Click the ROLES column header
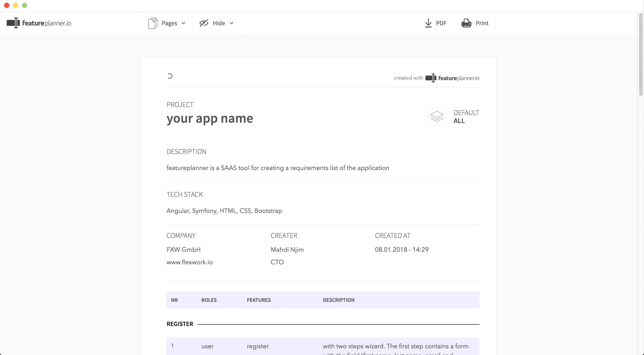This screenshot has width=644, height=355. point(209,300)
